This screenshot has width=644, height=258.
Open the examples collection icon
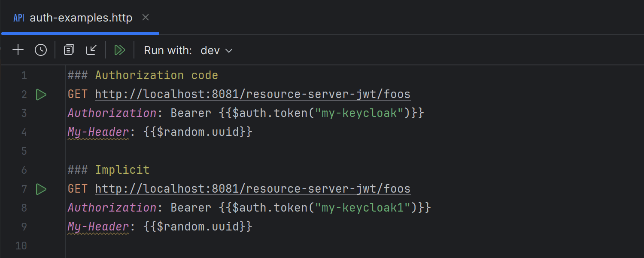[x=69, y=50]
